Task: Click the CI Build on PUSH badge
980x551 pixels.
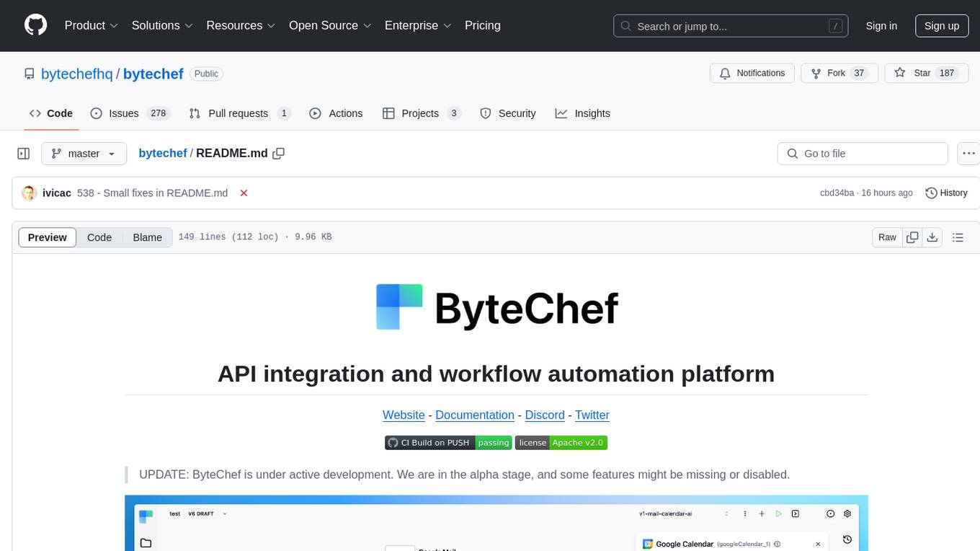Action: point(448,443)
